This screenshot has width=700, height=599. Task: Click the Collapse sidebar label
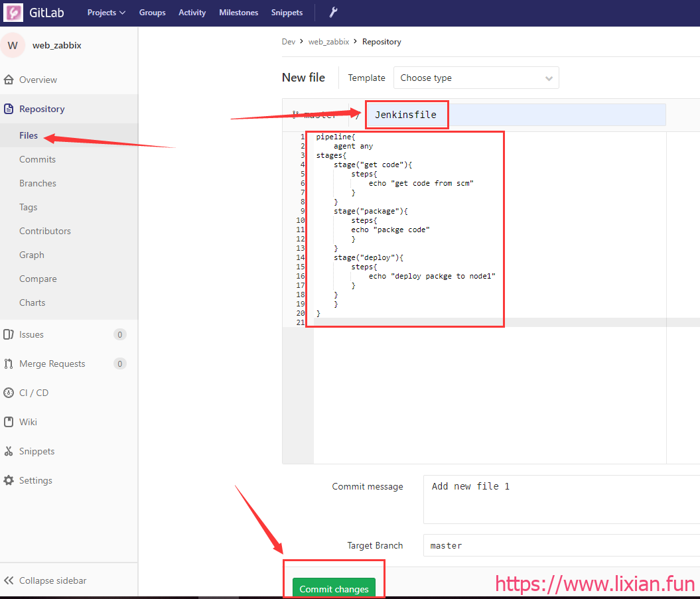pyautogui.click(x=52, y=580)
